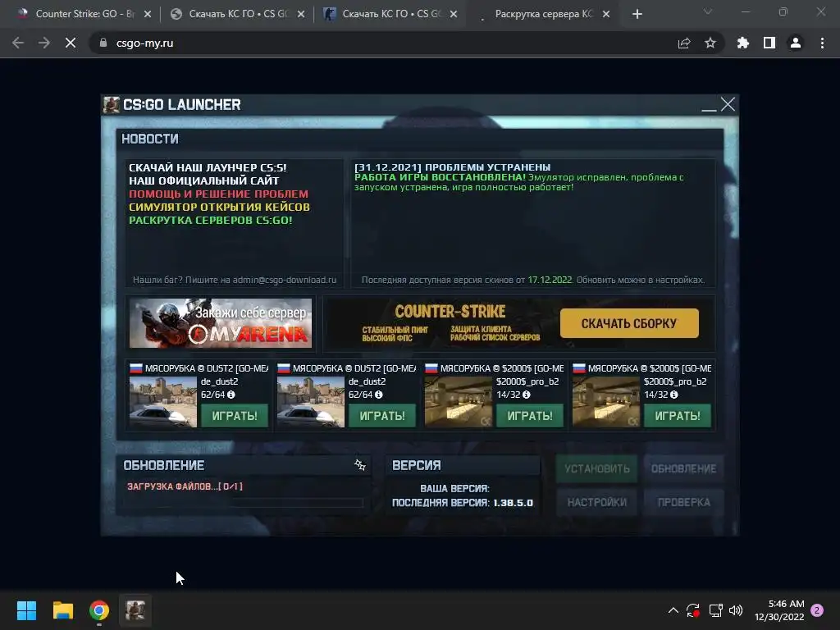
Task: Switch to Раскрутка сервера КС tab
Action: point(544,14)
